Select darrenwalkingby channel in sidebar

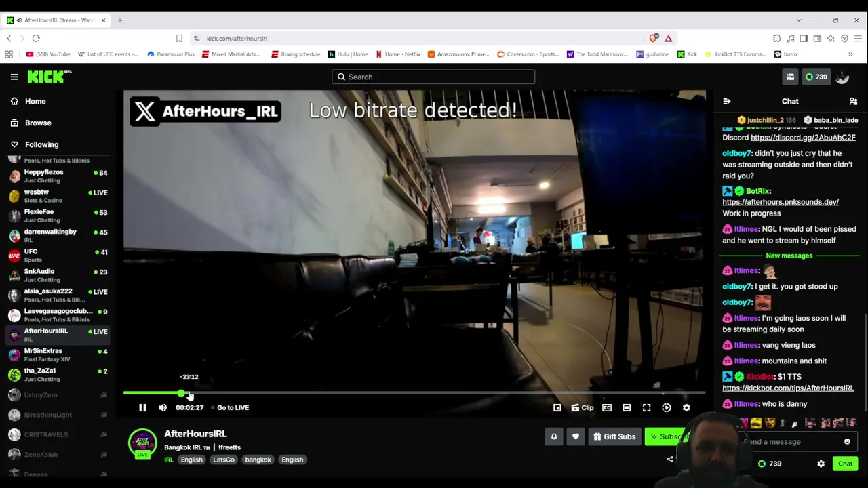click(x=59, y=236)
